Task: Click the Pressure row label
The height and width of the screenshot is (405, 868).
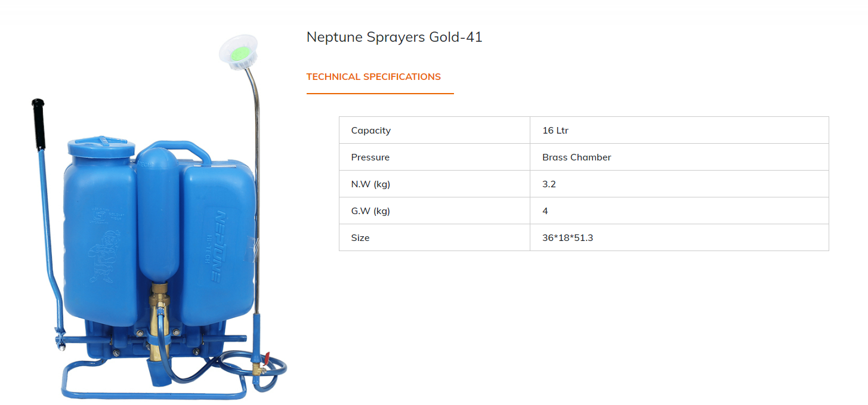Action: click(370, 157)
